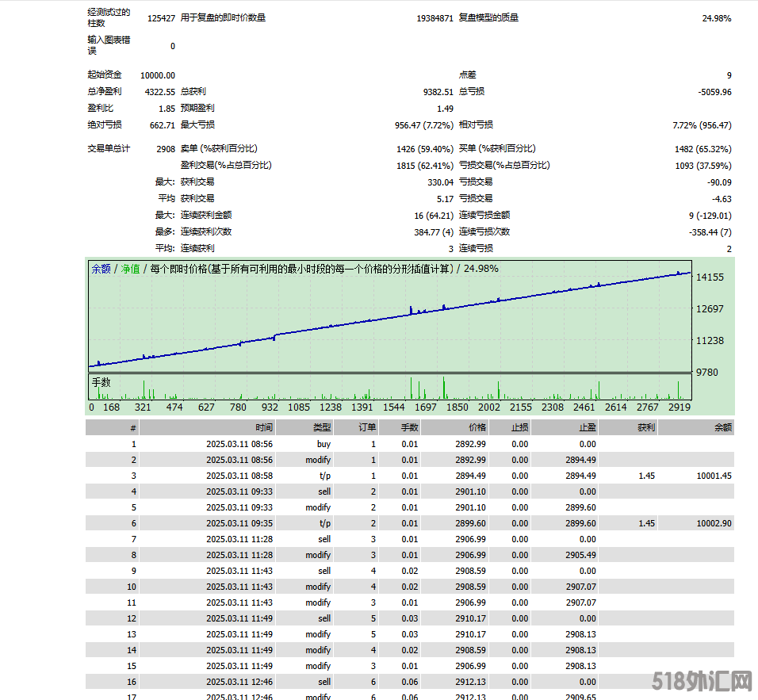
Task: Click the 类型 column header
Action: (x=321, y=427)
